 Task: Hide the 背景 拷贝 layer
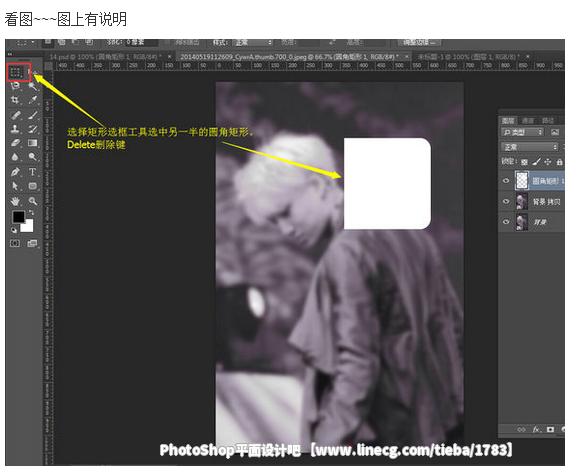(506, 201)
